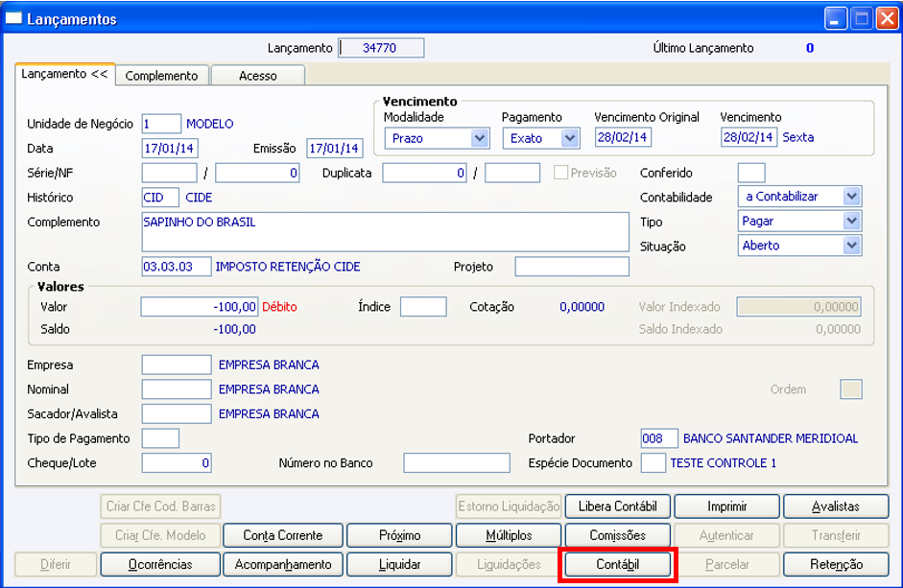Click the Duplicata number field
Image resolution: width=903 pixels, height=588 pixels.
pos(424,173)
